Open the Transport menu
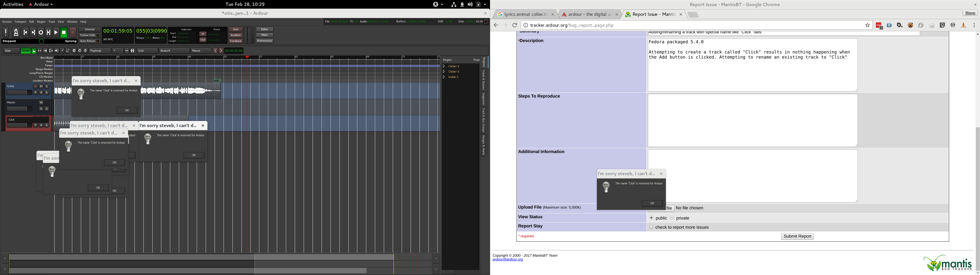The height and width of the screenshot is (275, 980). [20, 22]
